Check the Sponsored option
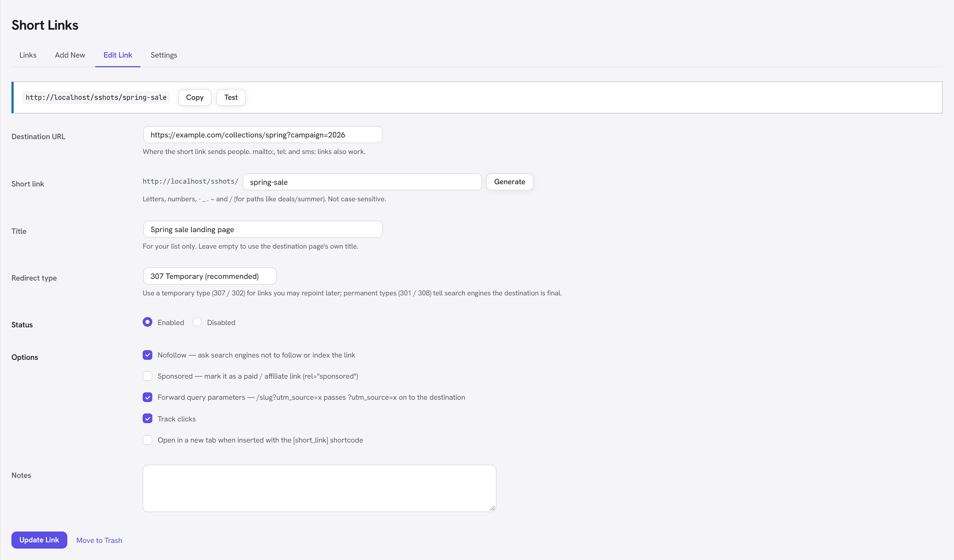 (148, 376)
